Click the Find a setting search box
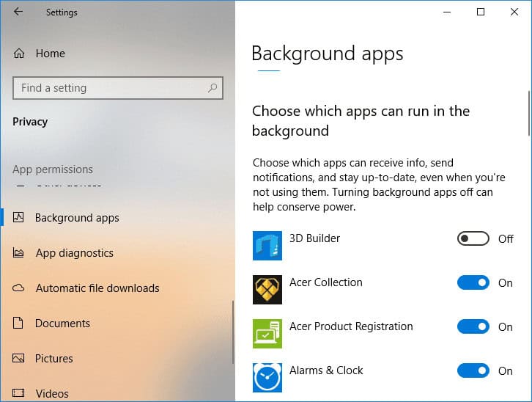This screenshot has width=532, height=402. [x=118, y=88]
